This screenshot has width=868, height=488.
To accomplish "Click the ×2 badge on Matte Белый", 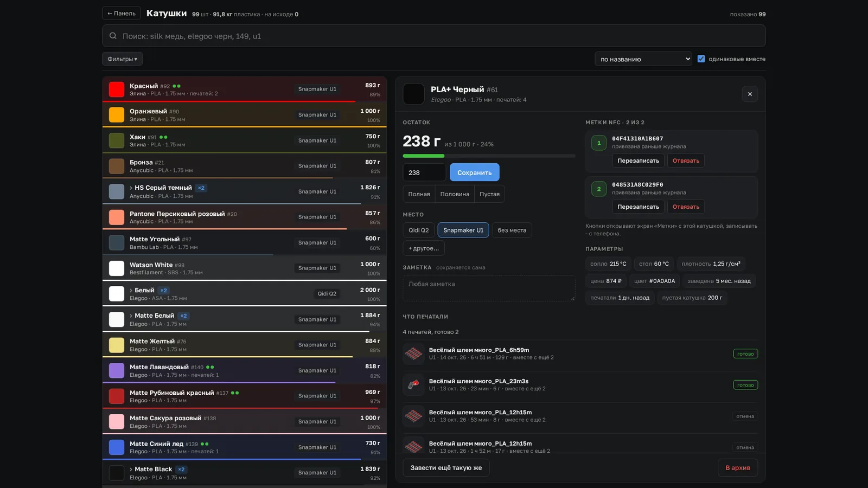I will click(x=183, y=316).
